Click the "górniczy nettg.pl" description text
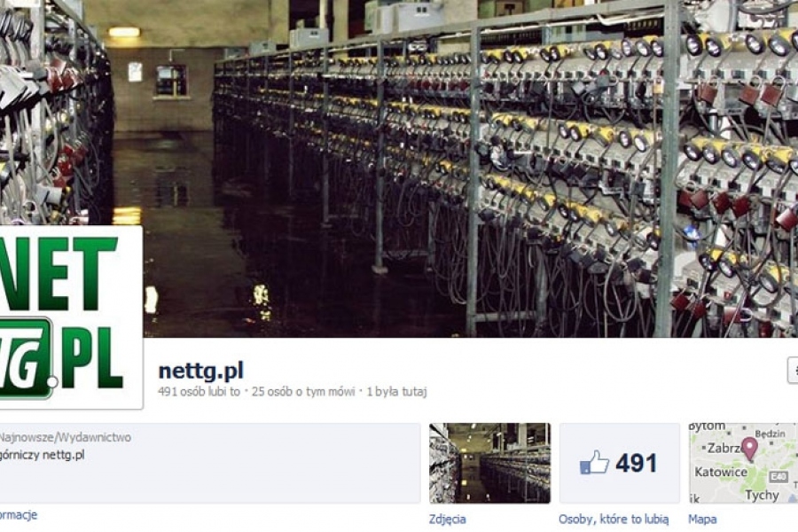 tap(42, 455)
